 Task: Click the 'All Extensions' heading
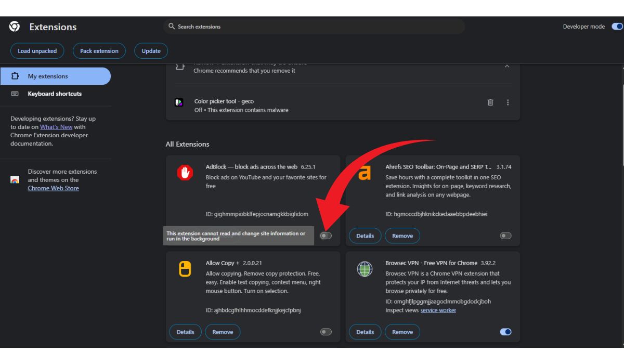tap(188, 144)
